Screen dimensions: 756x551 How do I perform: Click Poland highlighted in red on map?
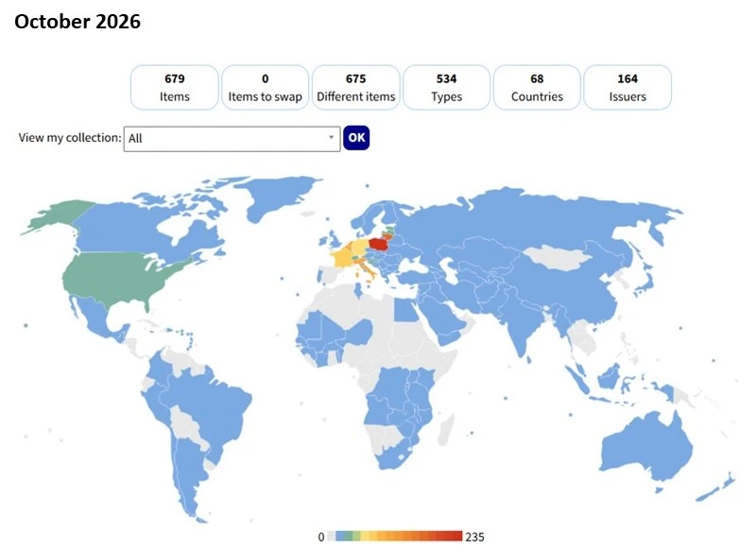point(381,245)
